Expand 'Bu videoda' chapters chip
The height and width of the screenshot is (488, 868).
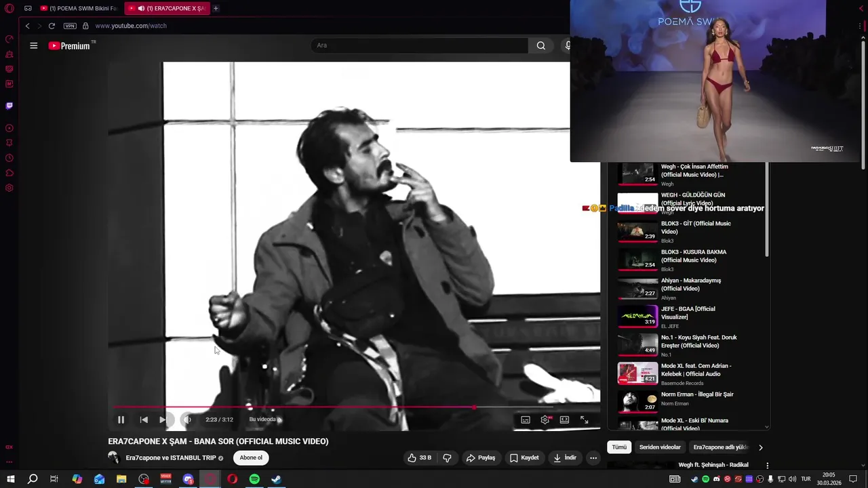tap(265, 420)
